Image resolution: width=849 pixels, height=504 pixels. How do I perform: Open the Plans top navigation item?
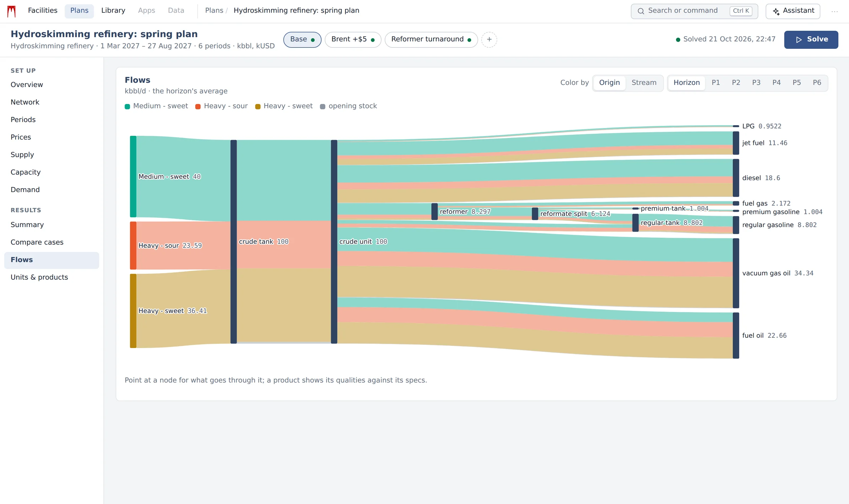click(x=79, y=11)
